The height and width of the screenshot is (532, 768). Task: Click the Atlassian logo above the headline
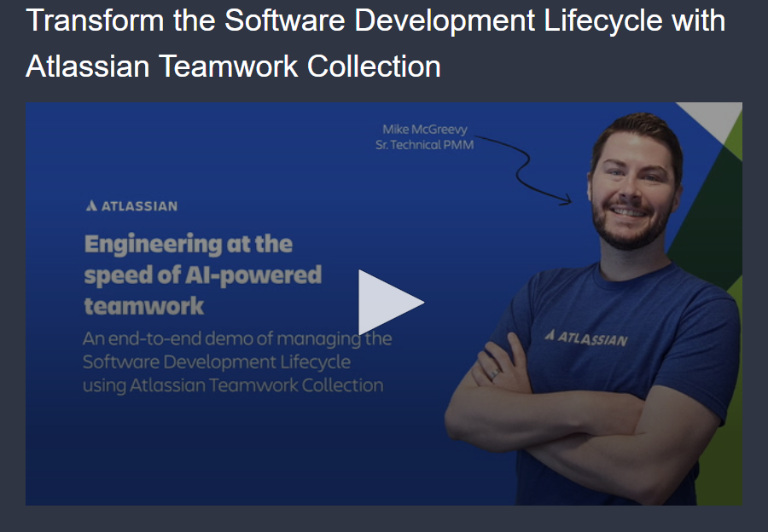click(131, 206)
